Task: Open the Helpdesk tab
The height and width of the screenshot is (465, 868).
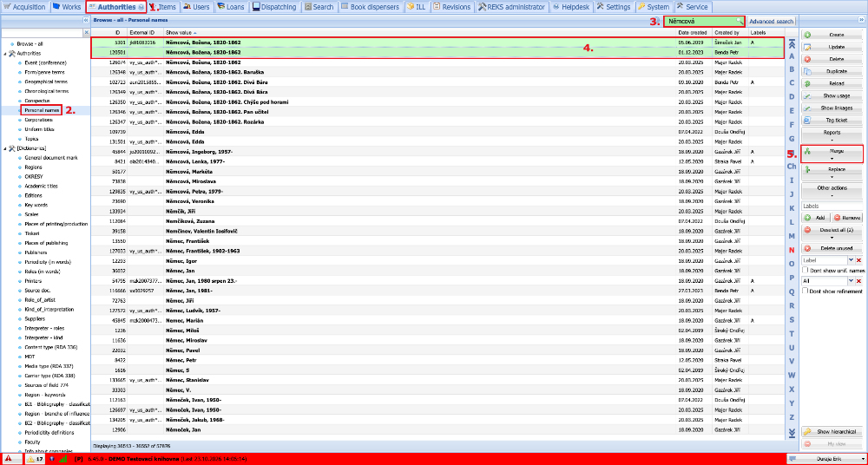Action: click(x=571, y=7)
